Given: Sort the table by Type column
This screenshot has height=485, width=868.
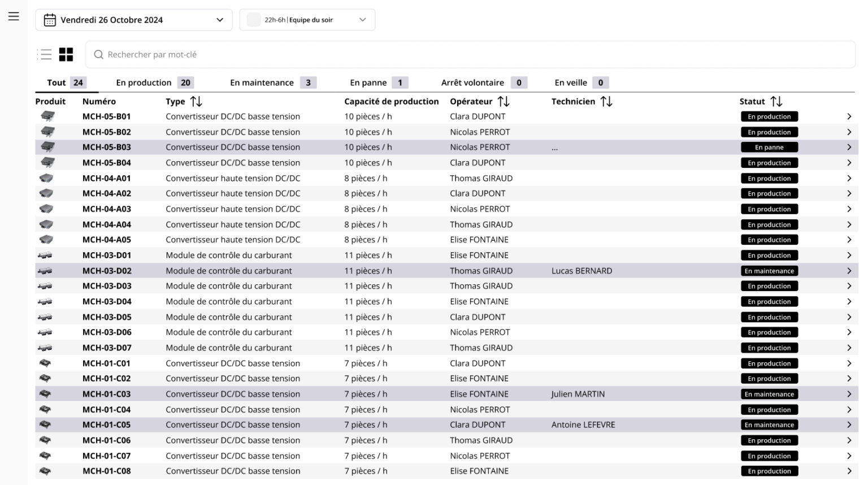Looking at the screenshot, I should (196, 101).
